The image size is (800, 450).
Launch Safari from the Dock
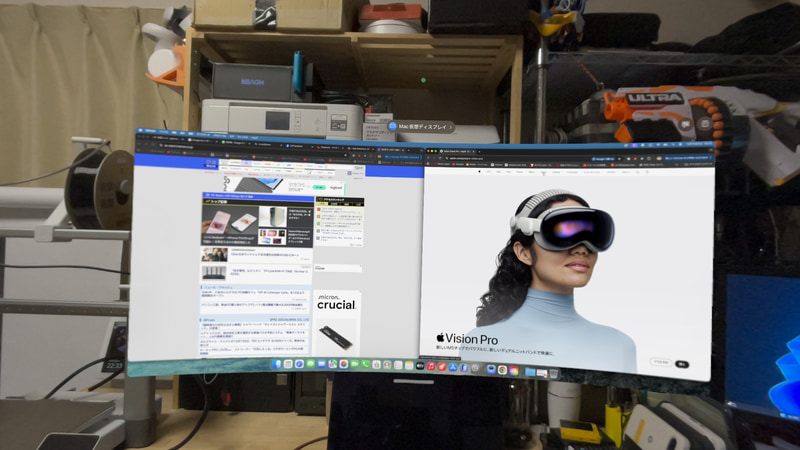tap(299, 364)
